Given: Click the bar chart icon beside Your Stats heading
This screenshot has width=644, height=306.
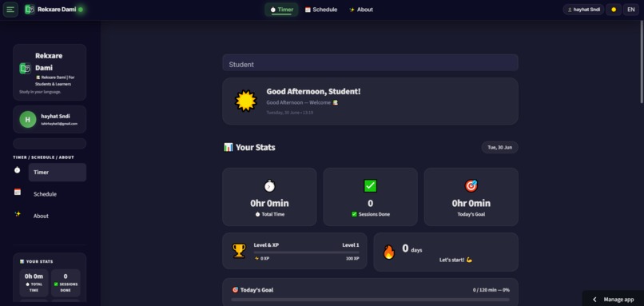Looking at the screenshot, I should click(229, 147).
